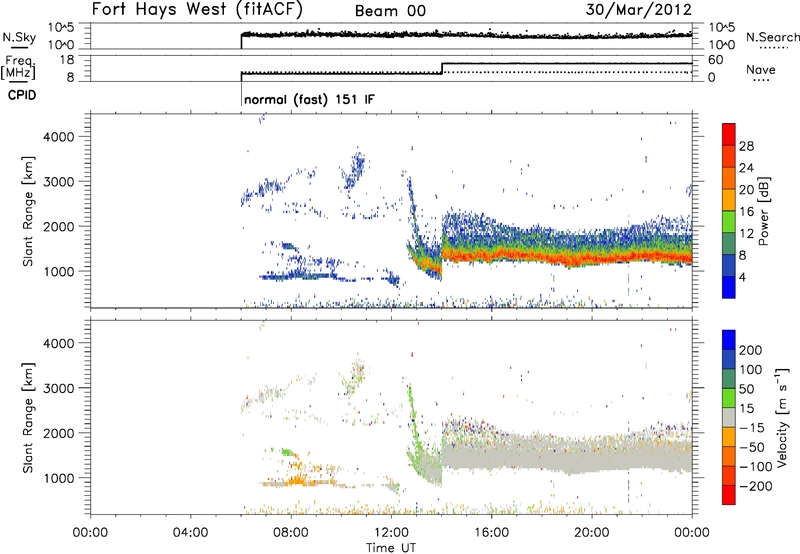Viewport: 800px width, 554px height.
Task: Click the velocity panel 'Slant Range [km]' label
Action: point(28,418)
